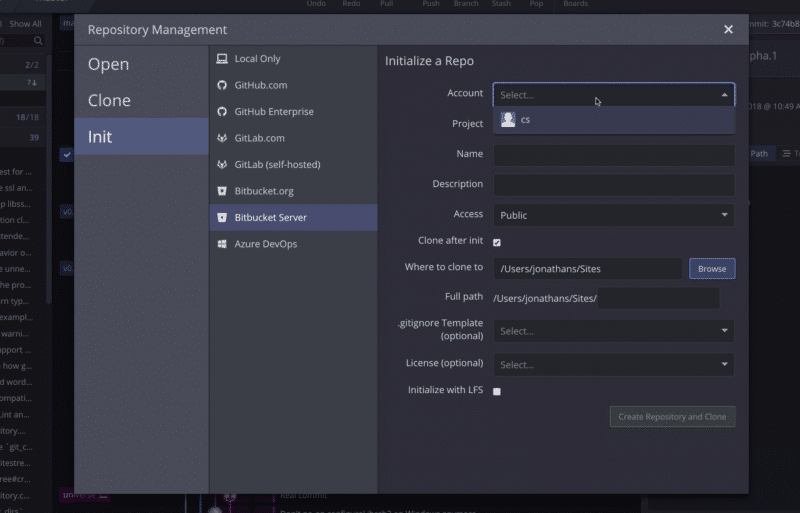This screenshot has width=800, height=513.
Task: Switch to the Open tab
Action: (141, 64)
